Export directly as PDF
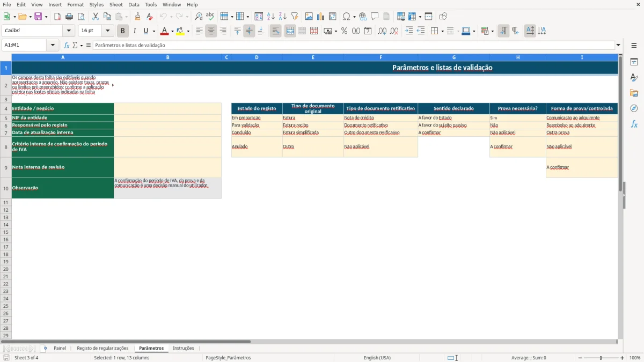 coord(57,17)
